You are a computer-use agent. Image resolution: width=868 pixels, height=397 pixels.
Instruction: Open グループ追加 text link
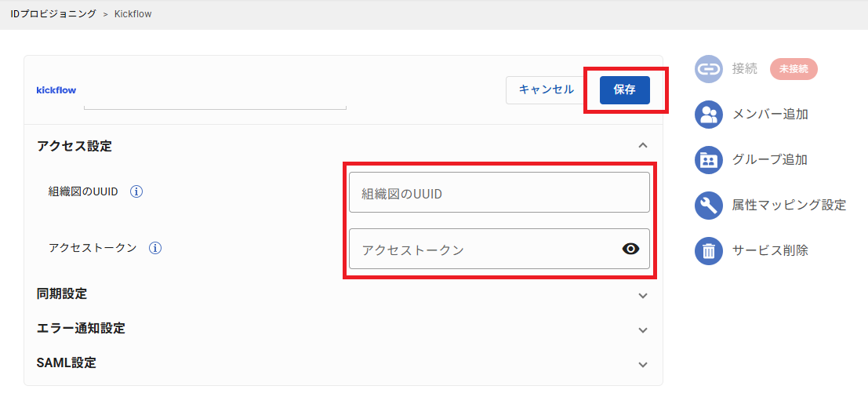(769, 160)
